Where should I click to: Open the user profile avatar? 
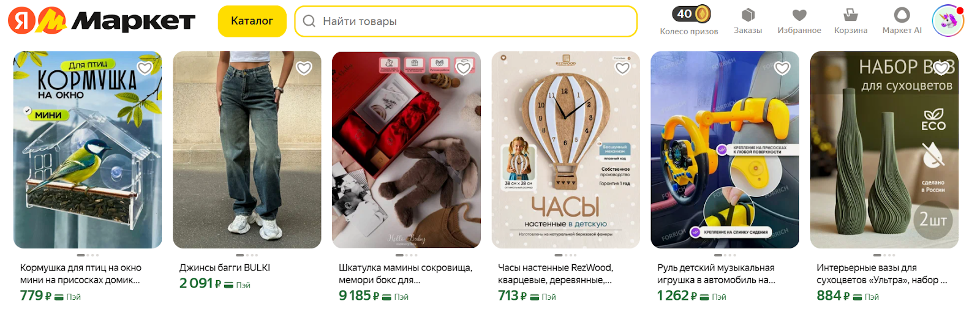click(x=948, y=21)
